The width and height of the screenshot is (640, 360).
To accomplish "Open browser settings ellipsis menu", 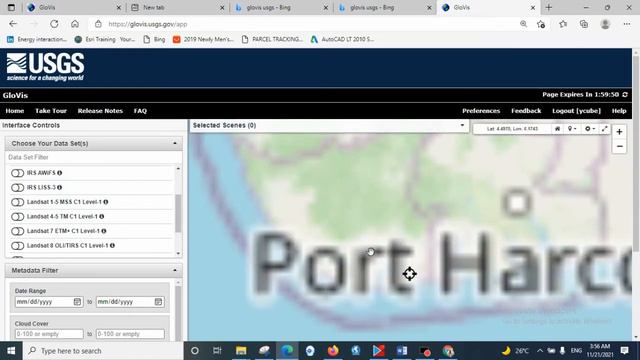I will pos(627,24).
